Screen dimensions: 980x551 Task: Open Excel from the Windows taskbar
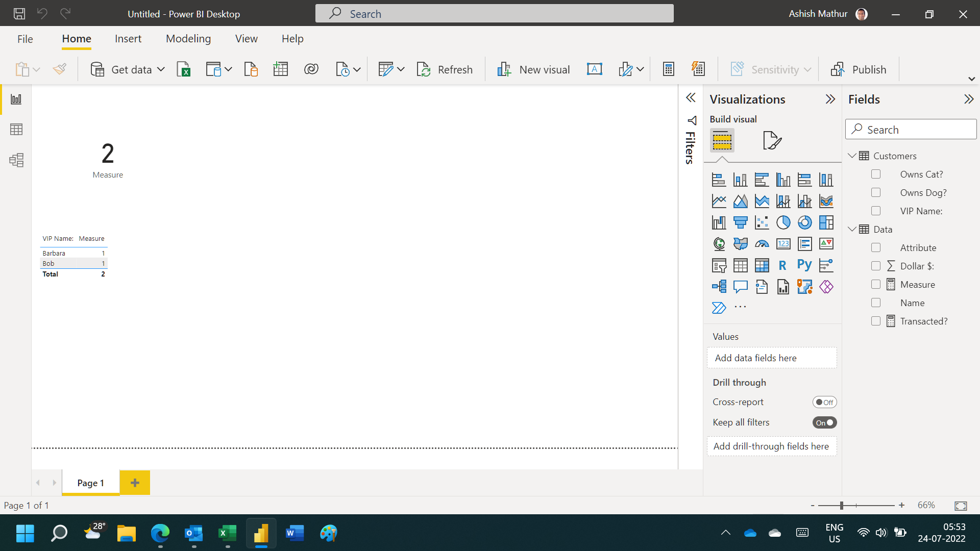227,534
